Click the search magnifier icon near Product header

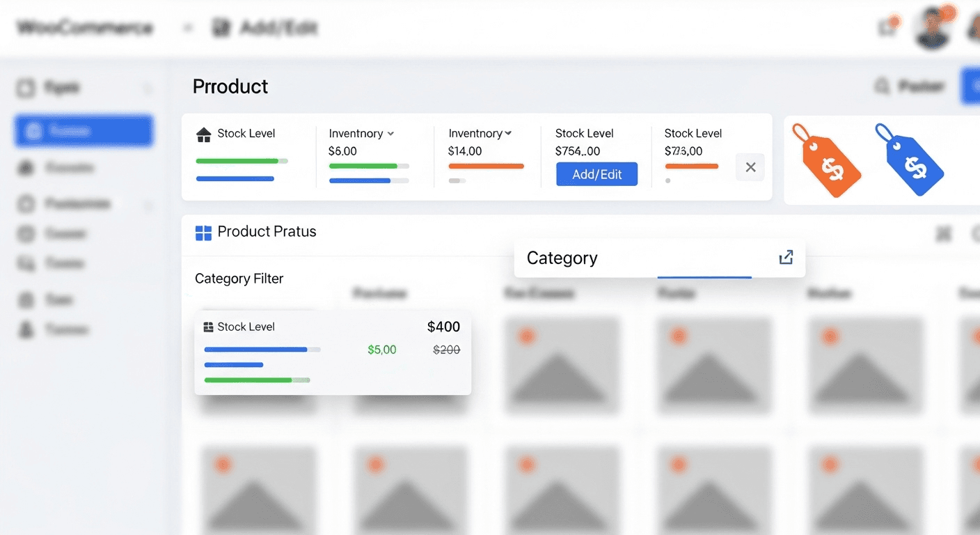(882, 86)
